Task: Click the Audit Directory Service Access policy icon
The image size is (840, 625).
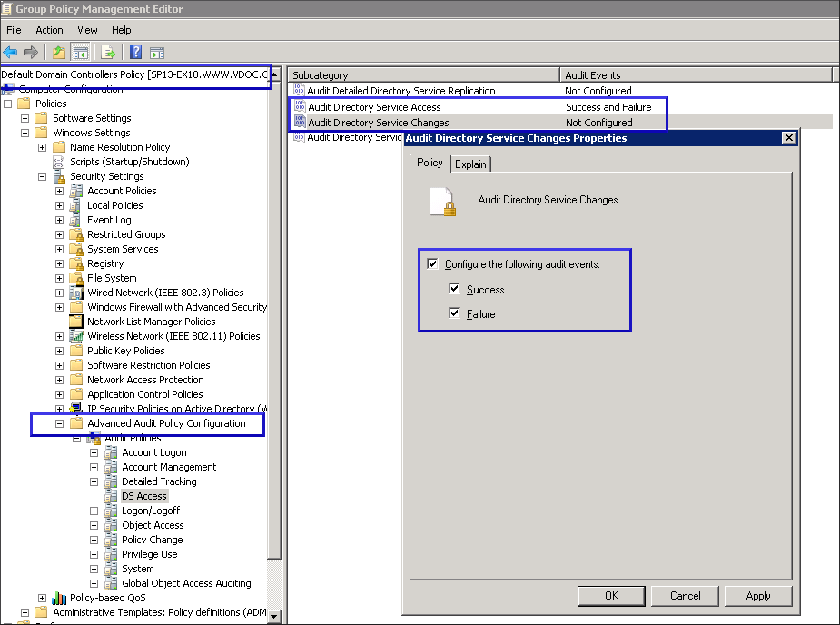Action: point(299,105)
